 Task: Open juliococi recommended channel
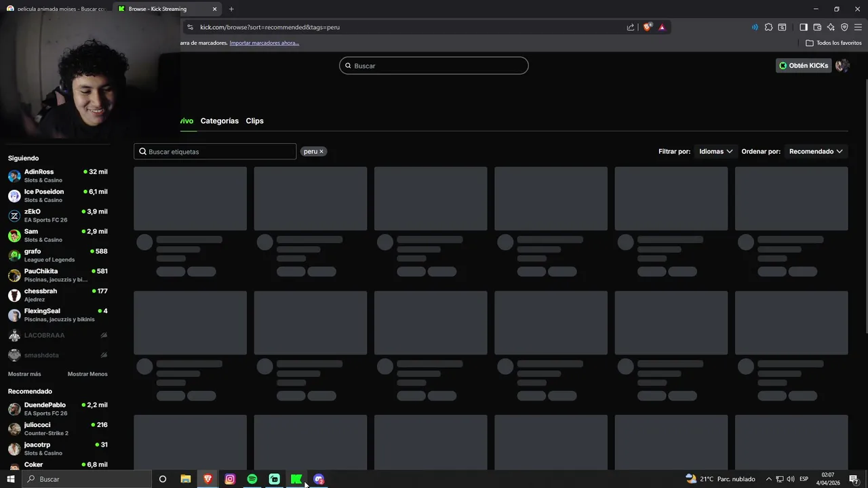tap(58, 428)
